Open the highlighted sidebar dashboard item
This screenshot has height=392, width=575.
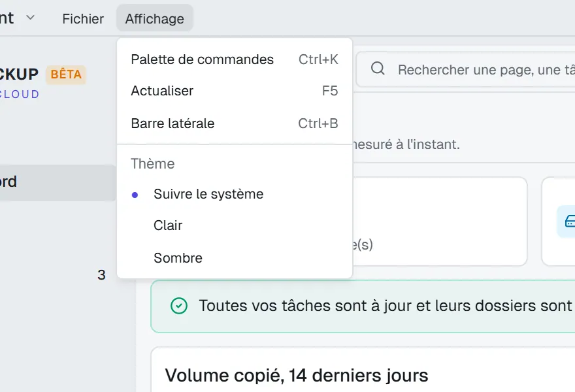point(57,182)
